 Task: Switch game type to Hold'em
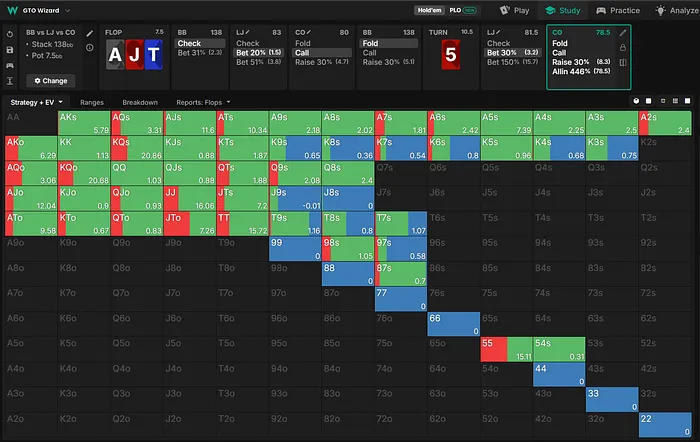pyautogui.click(x=429, y=10)
